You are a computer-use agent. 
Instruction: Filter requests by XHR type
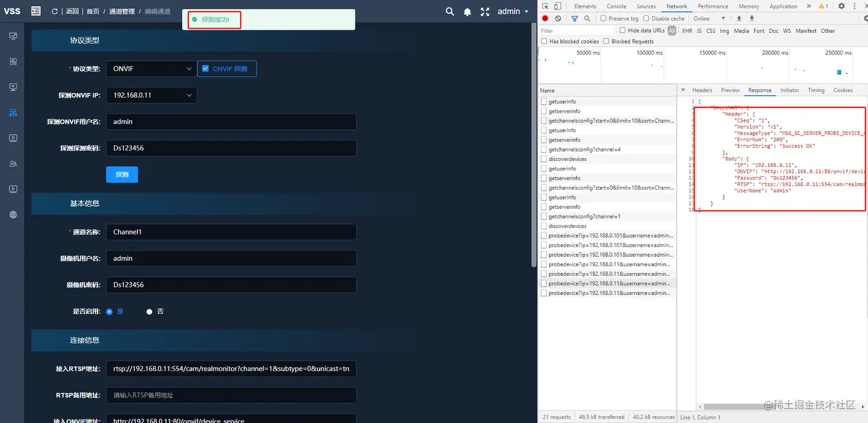[x=687, y=31]
